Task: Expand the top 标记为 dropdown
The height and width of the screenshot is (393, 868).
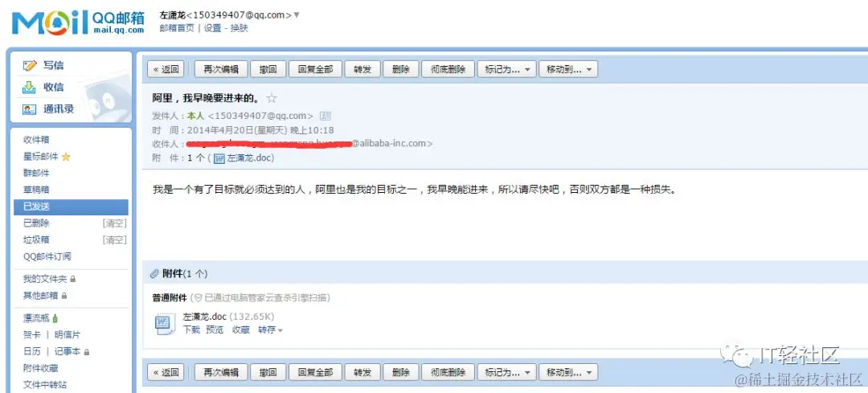Action: [506, 69]
